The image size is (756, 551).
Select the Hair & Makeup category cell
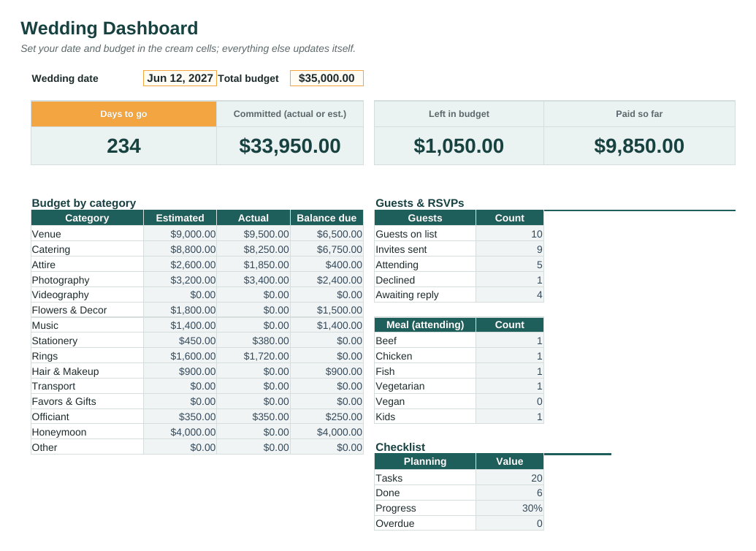tap(87, 371)
